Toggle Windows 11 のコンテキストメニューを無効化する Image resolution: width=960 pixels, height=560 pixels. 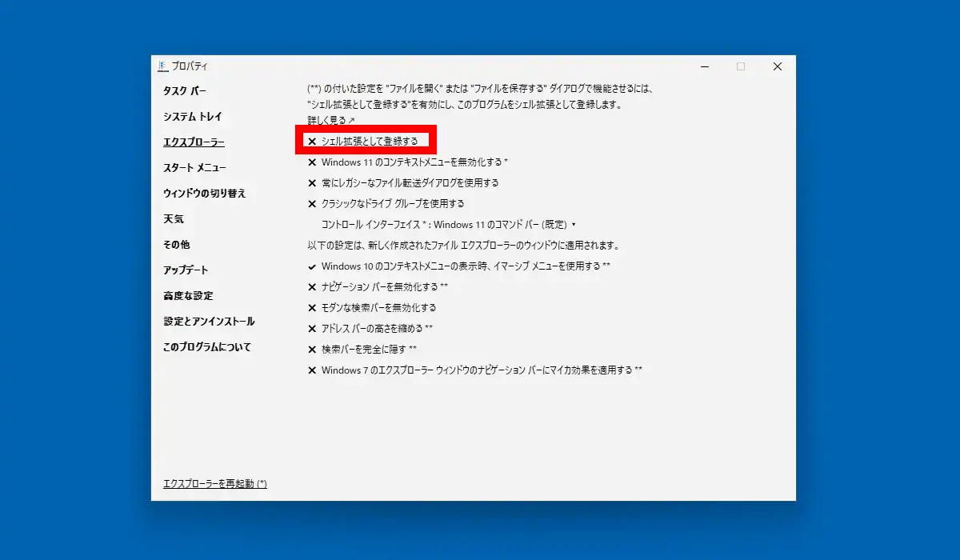tap(408, 162)
